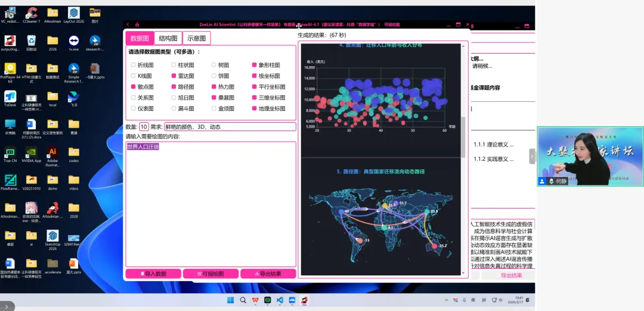Expand side panel arrow beside video
The height and width of the screenshot is (311, 644).
pos(532,156)
